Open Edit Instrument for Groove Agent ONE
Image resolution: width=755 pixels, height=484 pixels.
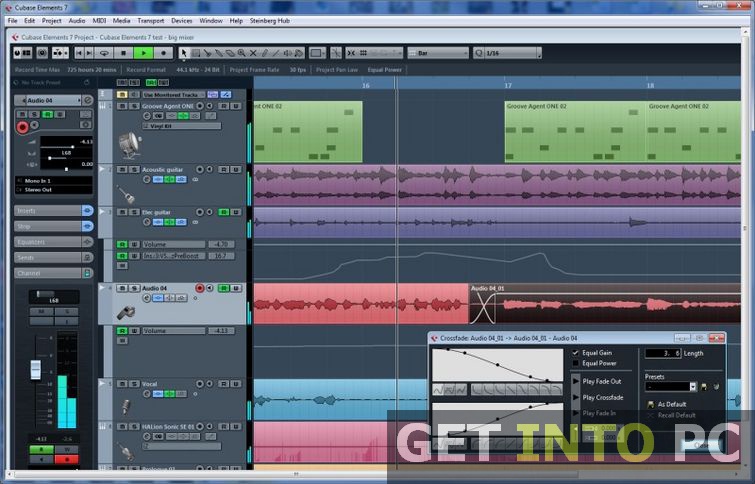(x=158, y=116)
